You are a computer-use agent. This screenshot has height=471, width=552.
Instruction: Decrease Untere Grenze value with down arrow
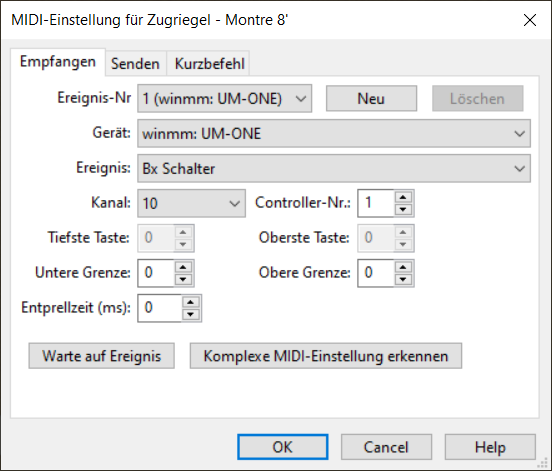(x=183, y=280)
